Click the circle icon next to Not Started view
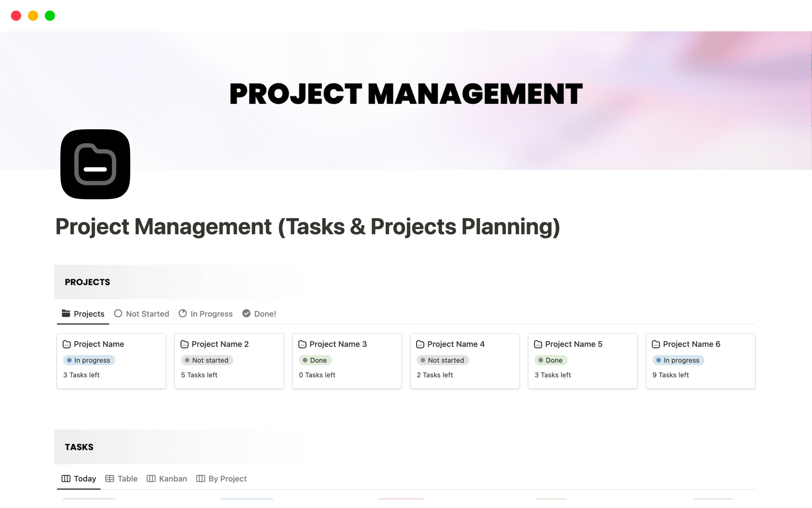Image resolution: width=812 pixels, height=508 pixels. coord(118,313)
